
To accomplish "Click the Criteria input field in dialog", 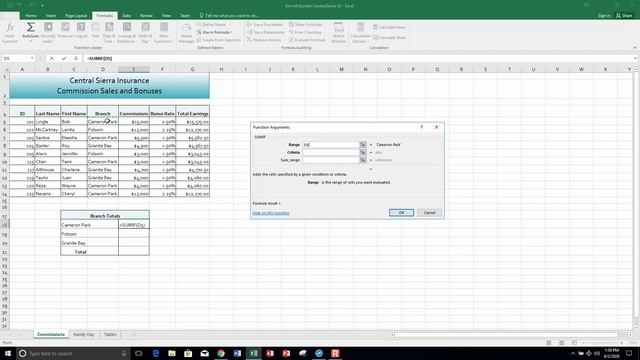I will tap(331, 152).
